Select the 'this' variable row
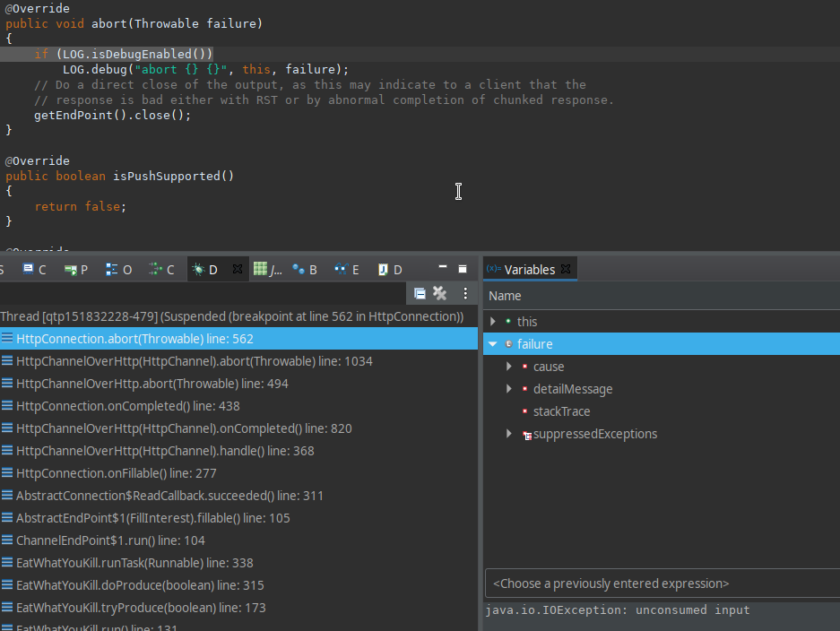This screenshot has width=840, height=631. 661,322
